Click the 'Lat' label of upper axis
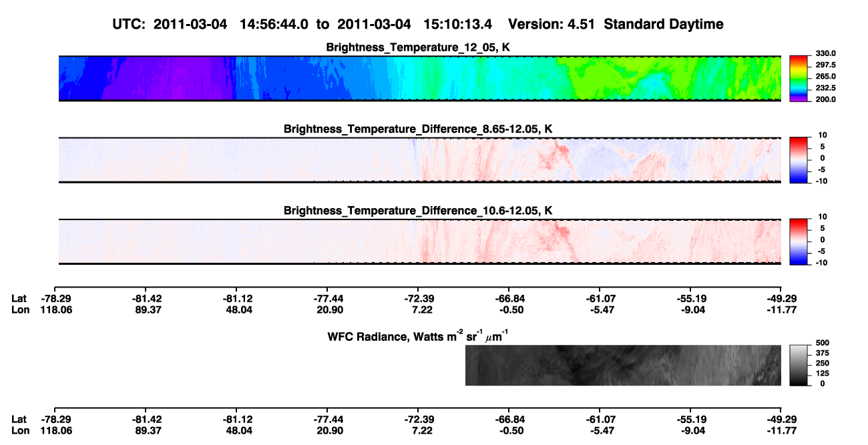The height and width of the screenshot is (445, 868). pos(19,298)
